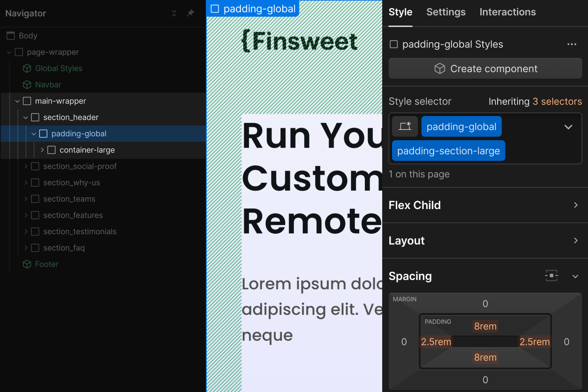Collapse the main-wrapper tree node
This screenshot has width=588, height=392.
[18, 101]
